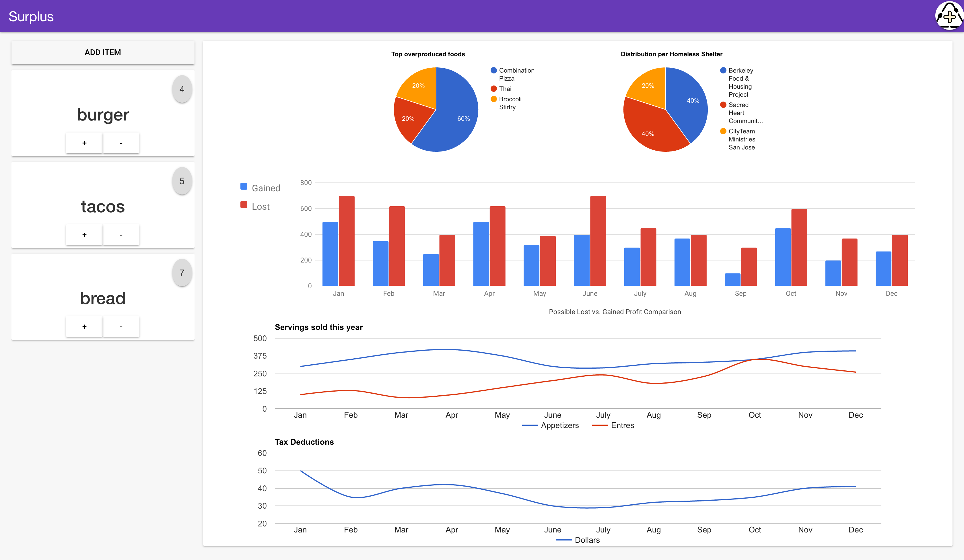The image size is (964, 560).
Task: Click the Feb Gained blue bar
Action: coord(381,264)
